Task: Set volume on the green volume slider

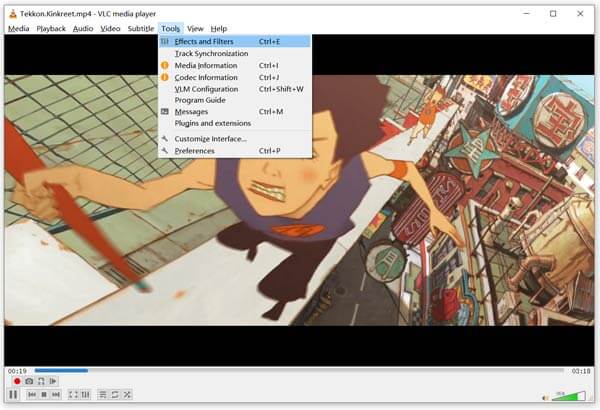Action: click(569, 396)
